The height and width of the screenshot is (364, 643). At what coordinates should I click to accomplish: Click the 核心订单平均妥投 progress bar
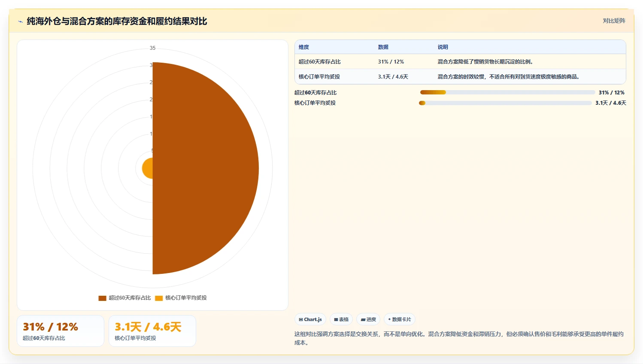tap(505, 103)
